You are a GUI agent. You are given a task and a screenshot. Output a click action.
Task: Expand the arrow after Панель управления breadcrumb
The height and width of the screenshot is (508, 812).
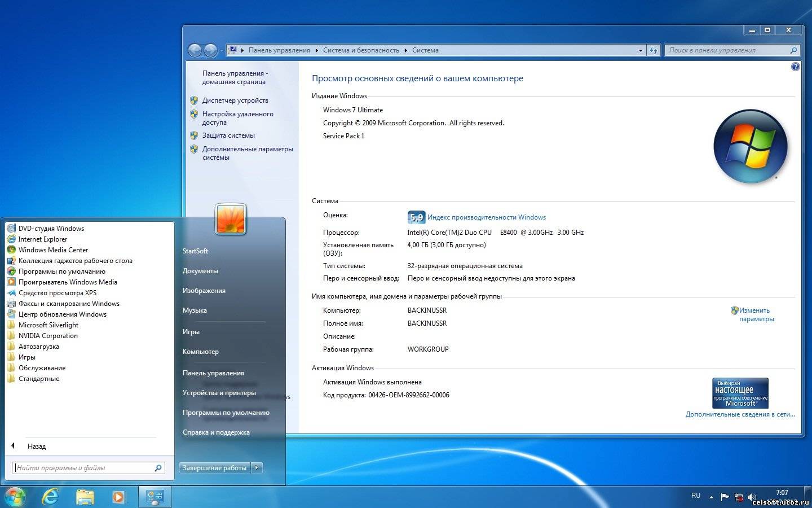click(x=316, y=50)
